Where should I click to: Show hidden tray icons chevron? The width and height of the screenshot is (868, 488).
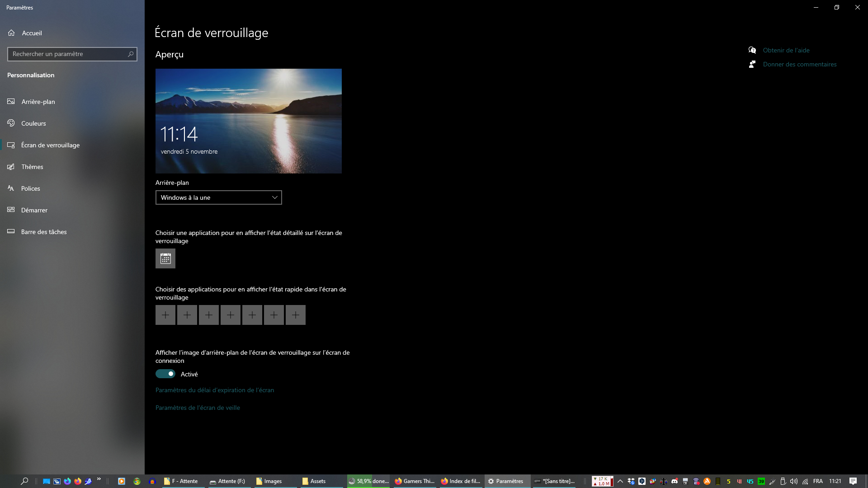(x=620, y=481)
